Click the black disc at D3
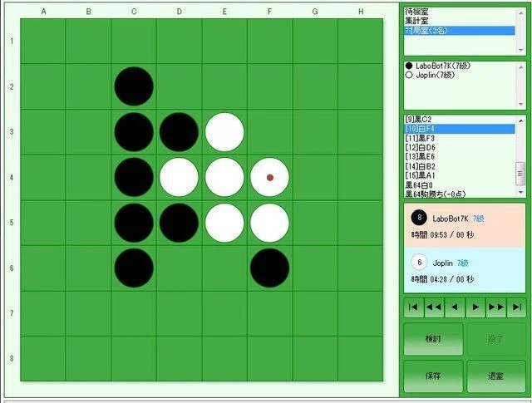 pyautogui.click(x=180, y=132)
